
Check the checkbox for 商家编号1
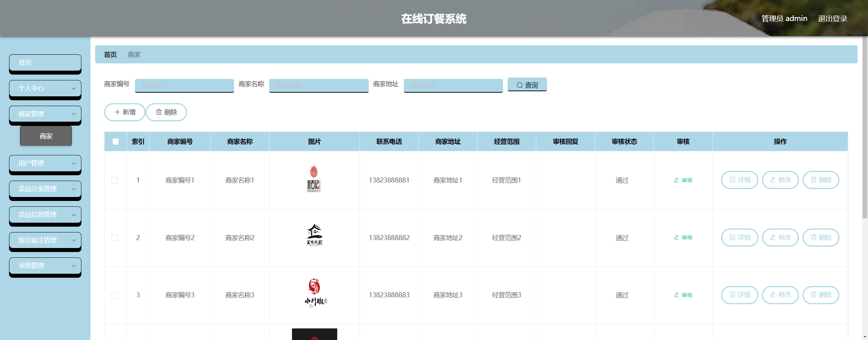click(115, 180)
